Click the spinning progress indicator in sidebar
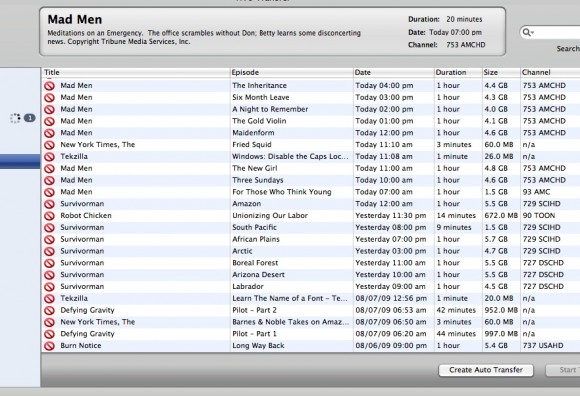 (15, 118)
